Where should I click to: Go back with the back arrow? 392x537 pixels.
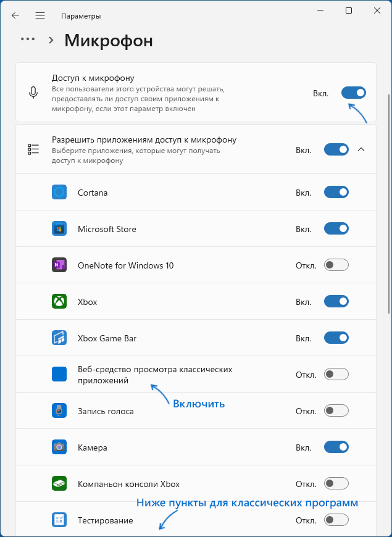(15, 15)
